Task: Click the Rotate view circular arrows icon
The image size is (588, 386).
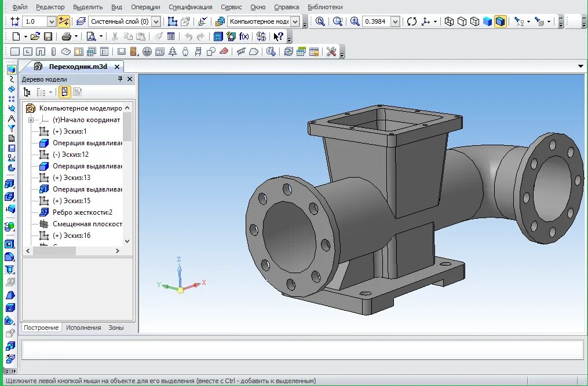Action: [x=412, y=21]
